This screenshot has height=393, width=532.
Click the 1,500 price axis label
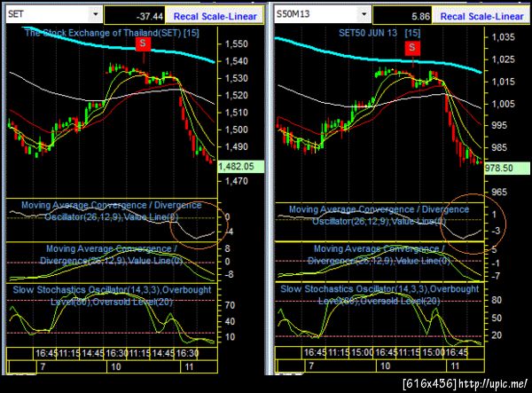(236, 130)
